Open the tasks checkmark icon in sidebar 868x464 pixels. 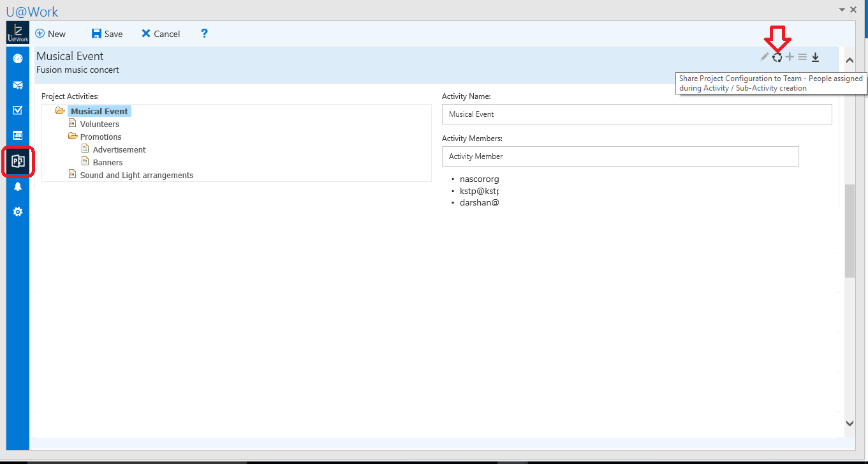pos(18,110)
